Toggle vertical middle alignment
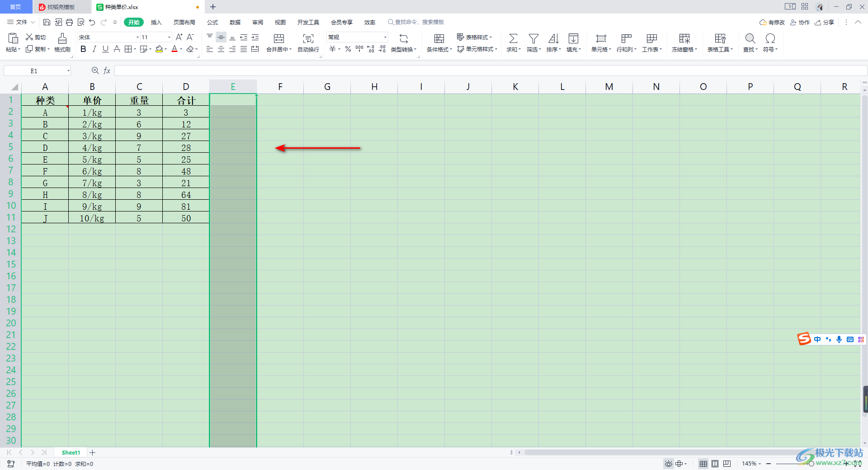The image size is (868, 470). tap(221, 37)
